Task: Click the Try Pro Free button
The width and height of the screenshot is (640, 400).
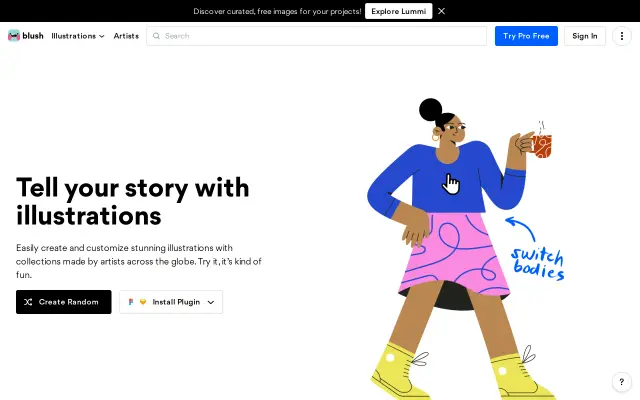Action: [x=526, y=36]
